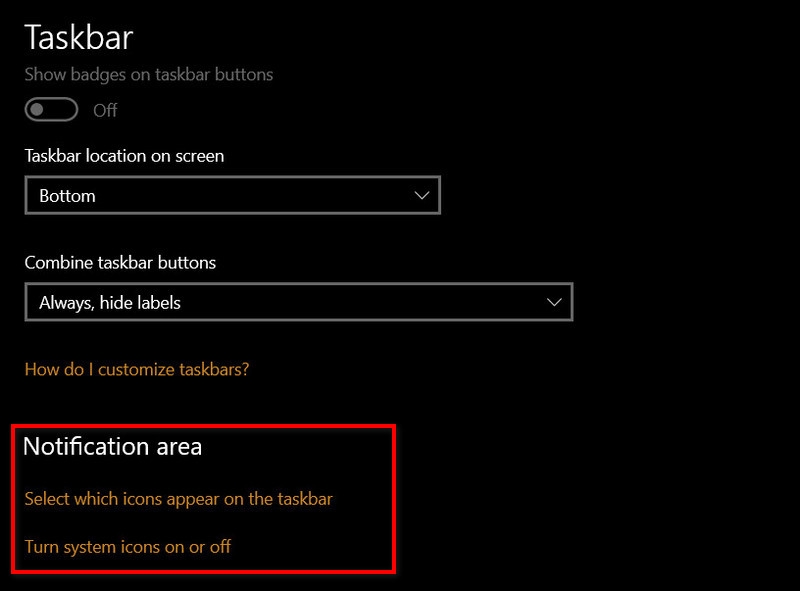Image resolution: width=800 pixels, height=591 pixels.
Task: Click the round knob of the badges switch
Action: pos(37,110)
